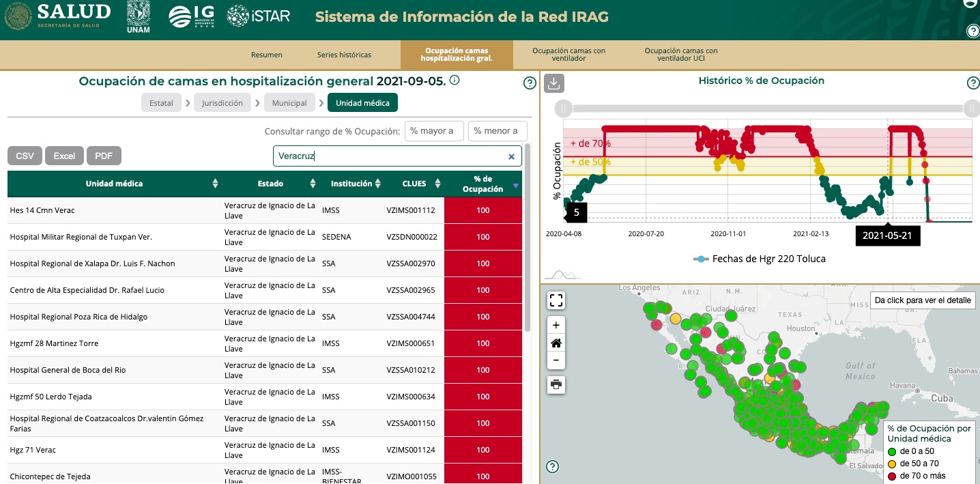
Task: Select Ocupación camas hospitalización gral. tab
Action: pyautogui.click(x=457, y=55)
